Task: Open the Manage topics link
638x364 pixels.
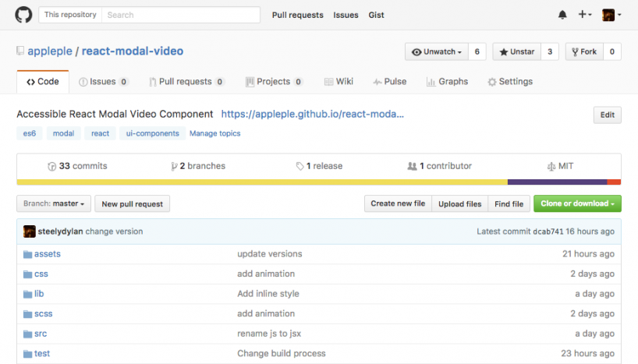Action: point(214,133)
